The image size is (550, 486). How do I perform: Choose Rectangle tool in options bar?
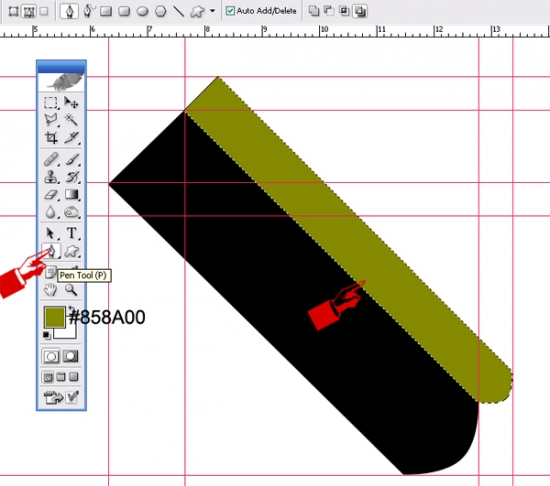[x=106, y=12]
